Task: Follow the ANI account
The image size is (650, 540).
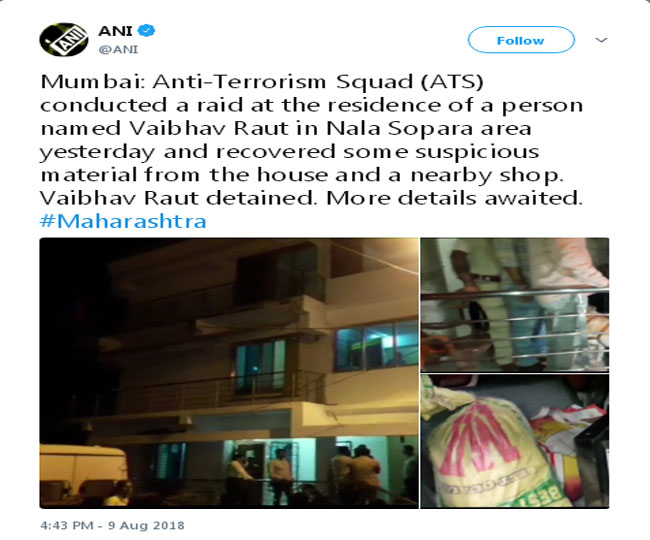Action: pyautogui.click(x=521, y=40)
